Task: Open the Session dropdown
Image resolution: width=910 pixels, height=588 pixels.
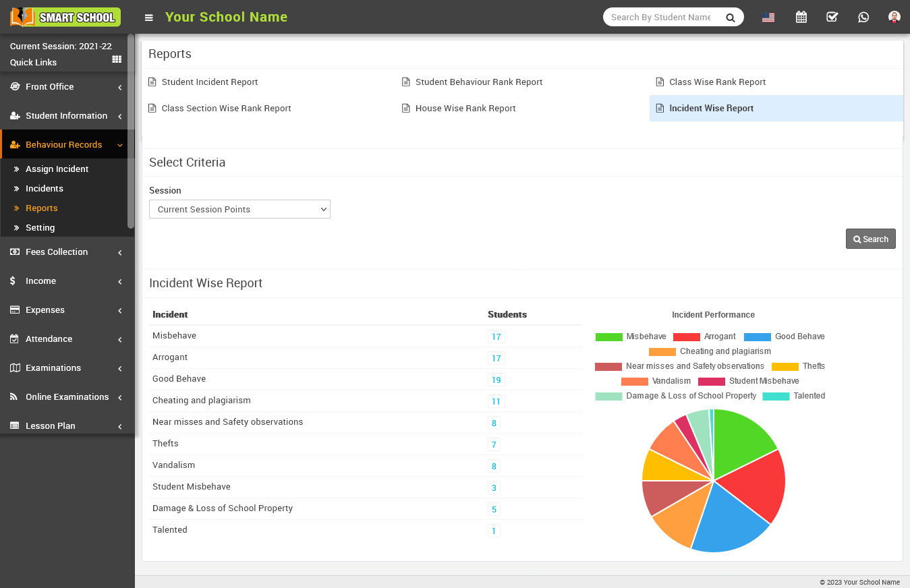Action: pos(239,209)
